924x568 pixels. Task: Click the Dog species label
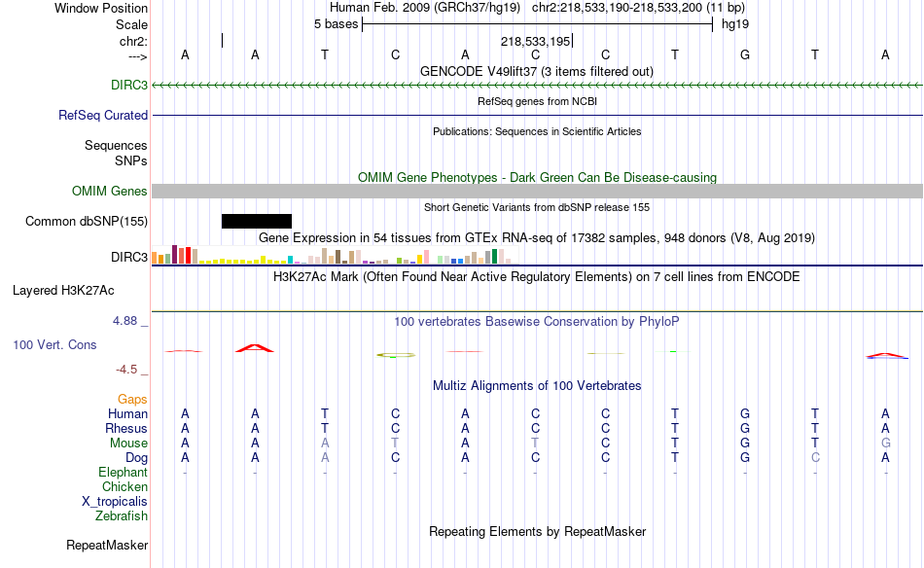[x=136, y=457]
